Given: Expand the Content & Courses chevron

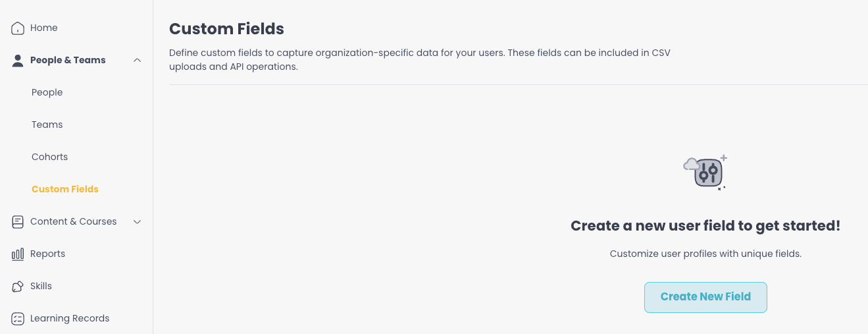Looking at the screenshot, I should (x=137, y=222).
